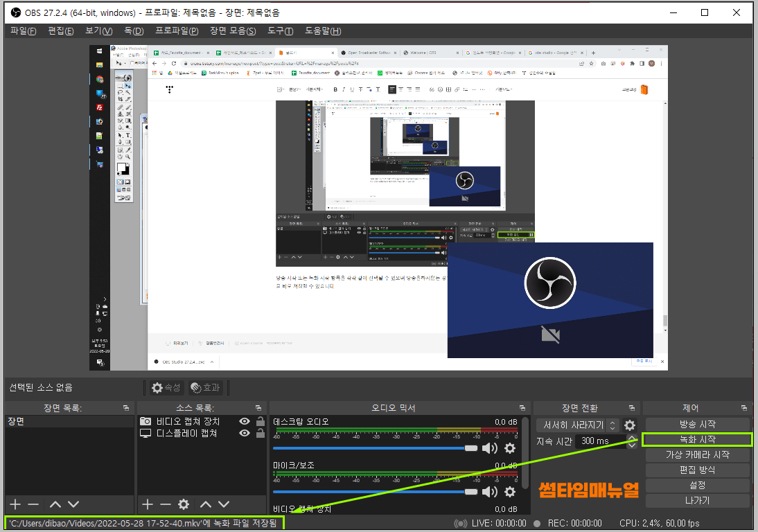Open the 도구(T) menu
The height and width of the screenshot is (532, 758).
click(281, 31)
